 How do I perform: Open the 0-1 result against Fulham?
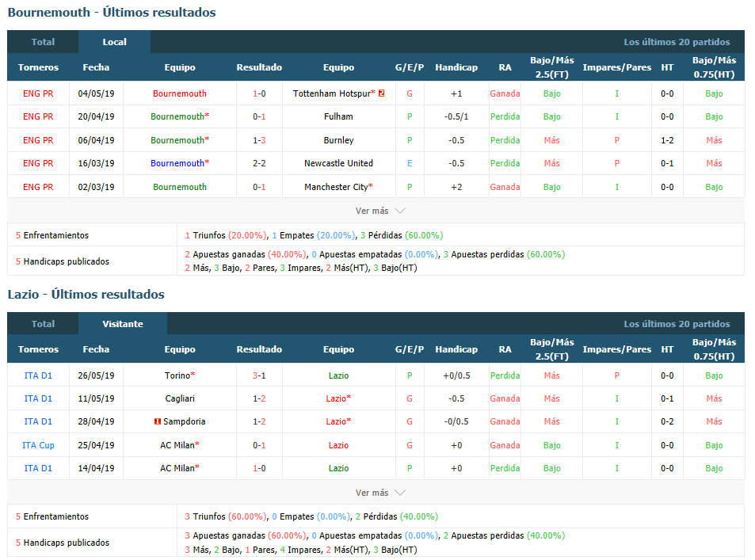pos(259,116)
